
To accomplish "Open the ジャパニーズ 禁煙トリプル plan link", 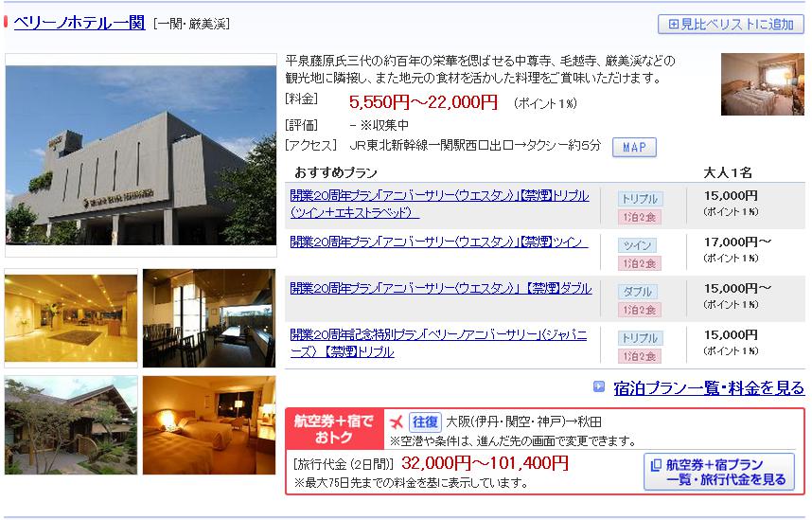I will (x=438, y=343).
